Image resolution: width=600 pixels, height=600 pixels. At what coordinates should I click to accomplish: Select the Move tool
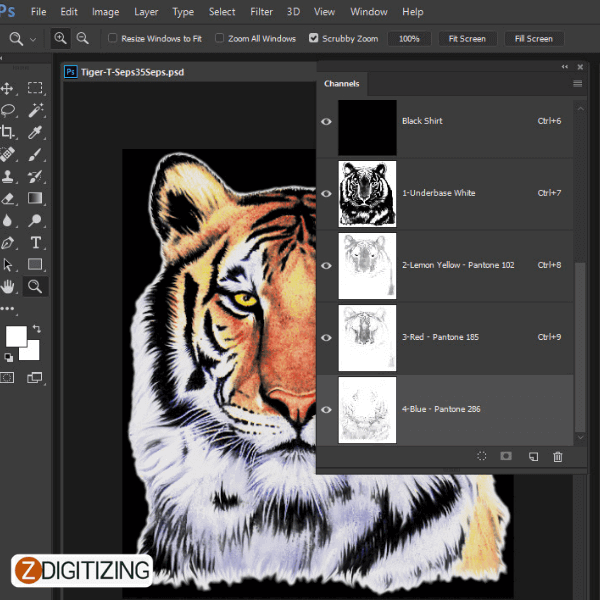(7, 89)
